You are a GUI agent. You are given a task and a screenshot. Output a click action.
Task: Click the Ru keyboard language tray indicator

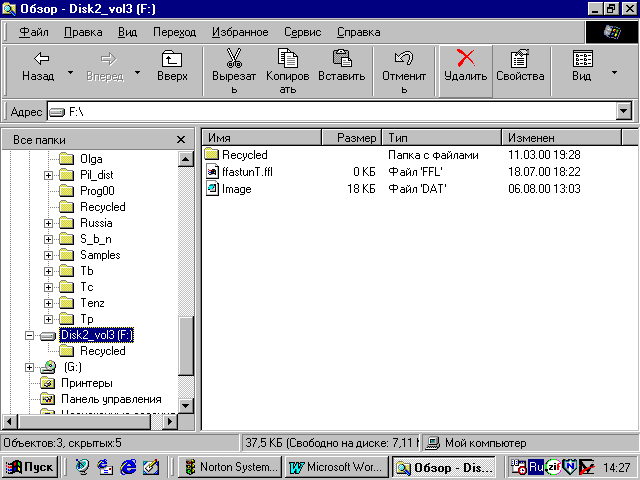pos(536,467)
